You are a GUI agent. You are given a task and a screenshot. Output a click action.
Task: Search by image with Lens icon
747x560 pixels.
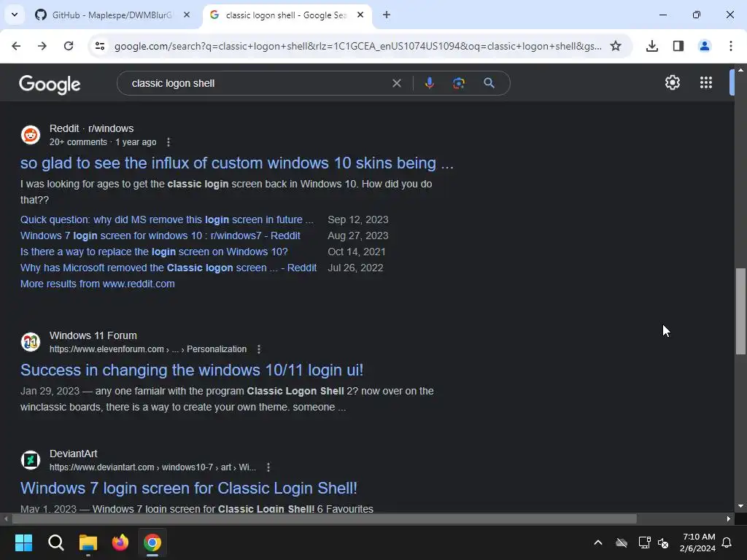point(458,83)
